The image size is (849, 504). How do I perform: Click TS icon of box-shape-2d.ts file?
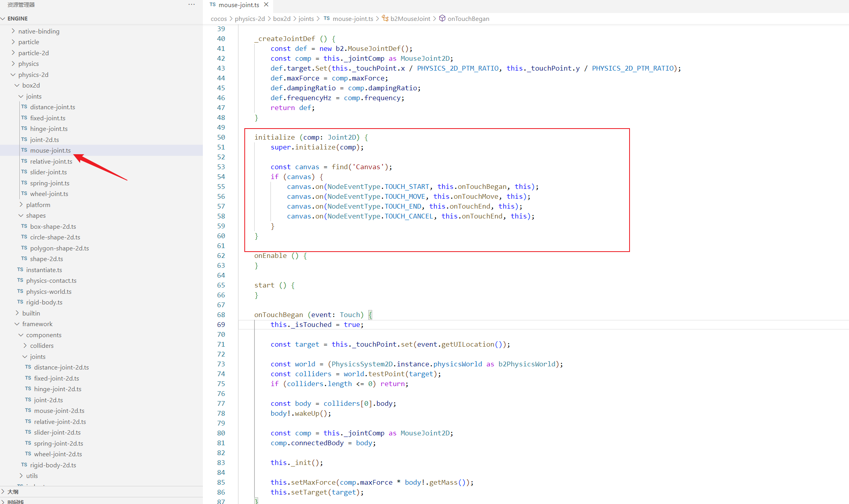(x=24, y=226)
